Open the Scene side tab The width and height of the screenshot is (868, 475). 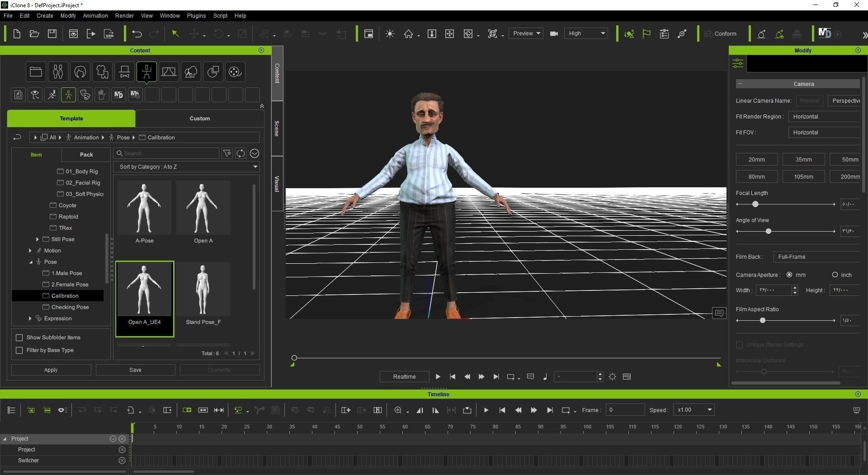tap(277, 128)
